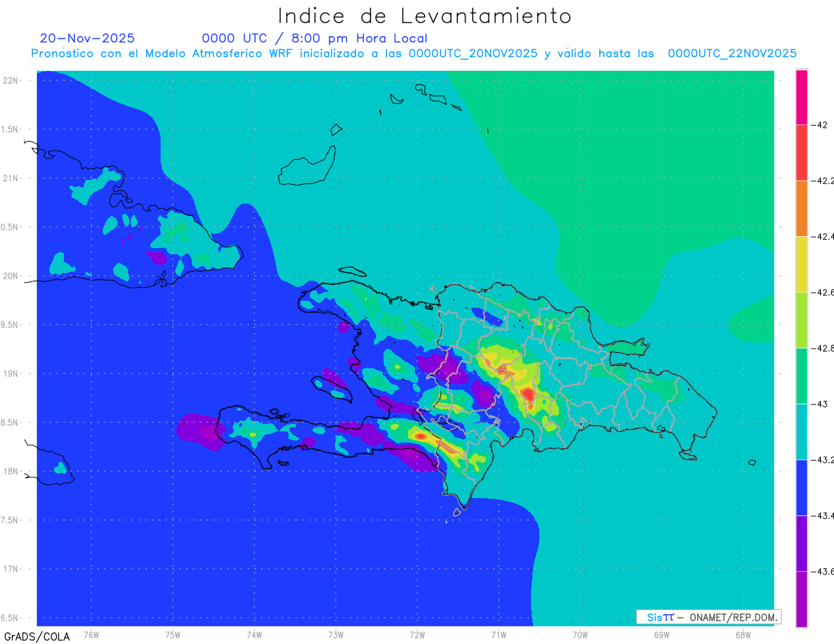The height and width of the screenshot is (644, 834).
Task: Click the '69W' longitude label
Action: tap(661, 634)
